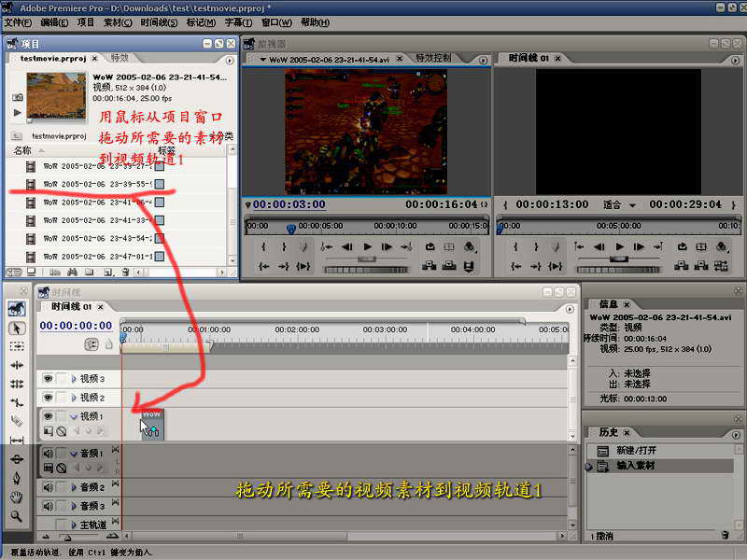Click the shuttle slider in the source monitor
The image size is (747, 560).
(366, 259)
